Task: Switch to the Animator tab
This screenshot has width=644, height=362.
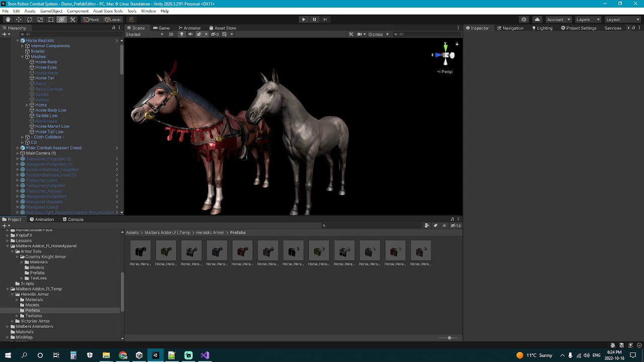Action: point(189,28)
